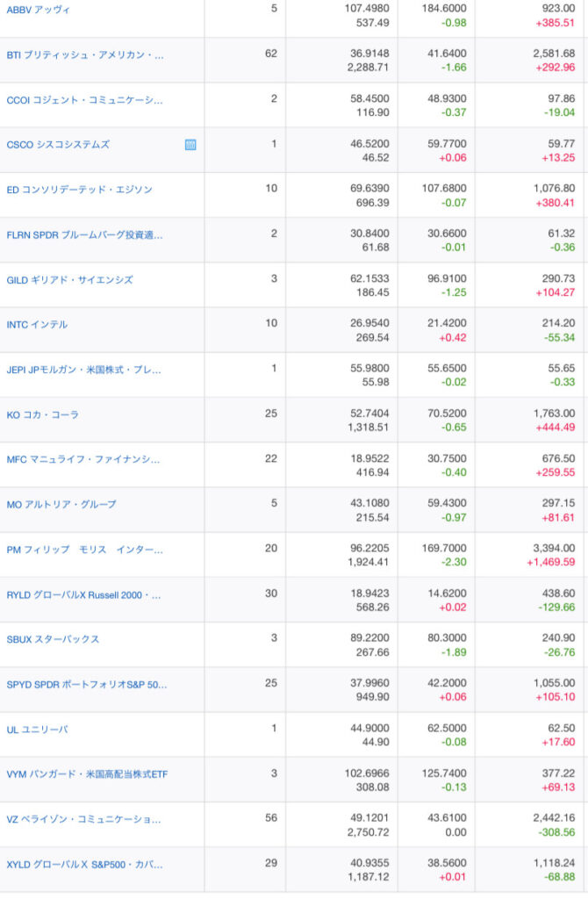
Task: Open the VZ ベライゾン・コミュニケーションズ link
Action: click(83, 819)
